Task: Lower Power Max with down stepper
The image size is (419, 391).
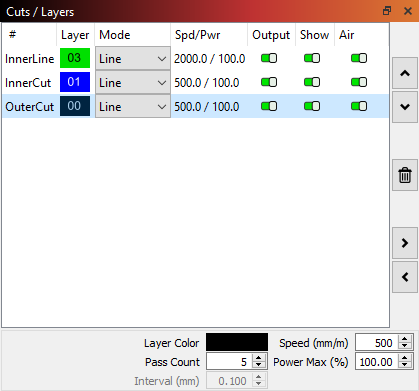Action: click(x=405, y=365)
